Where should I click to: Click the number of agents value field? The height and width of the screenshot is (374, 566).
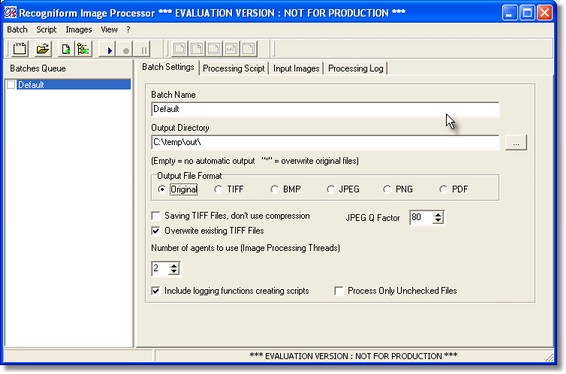160,268
